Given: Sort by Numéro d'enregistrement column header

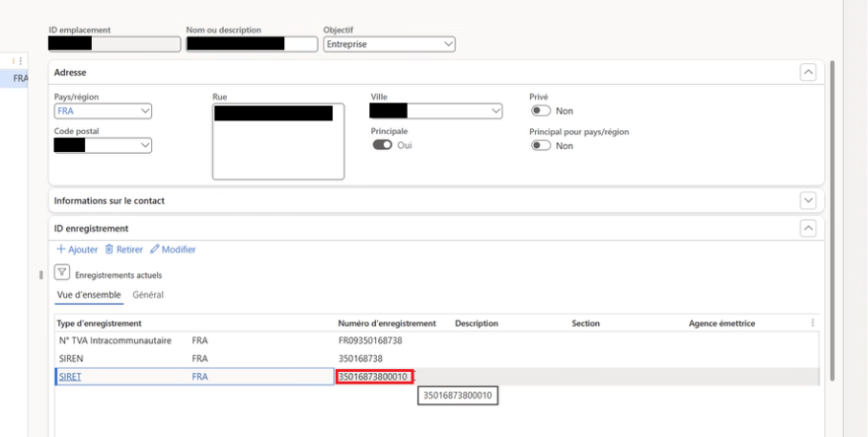Looking at the screenshot, I should coord(387,323).
